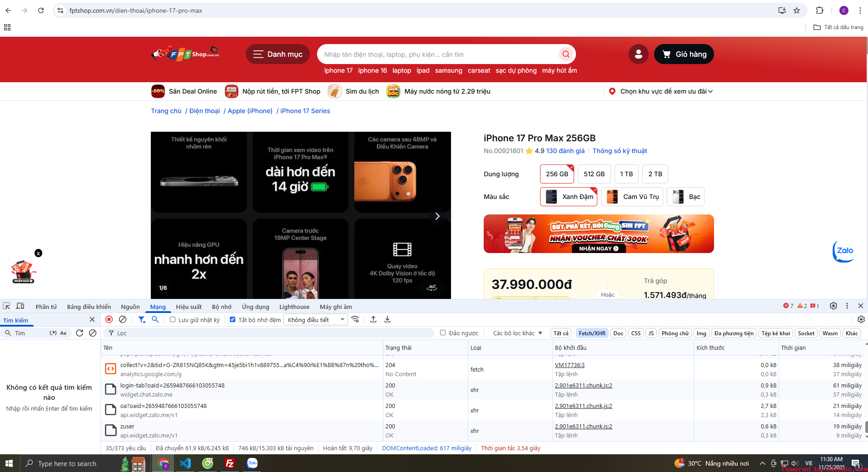This screenshot has width=868, height=472.
Task: Click the network filter 'Lọc' input field
Action: point(273,333)
